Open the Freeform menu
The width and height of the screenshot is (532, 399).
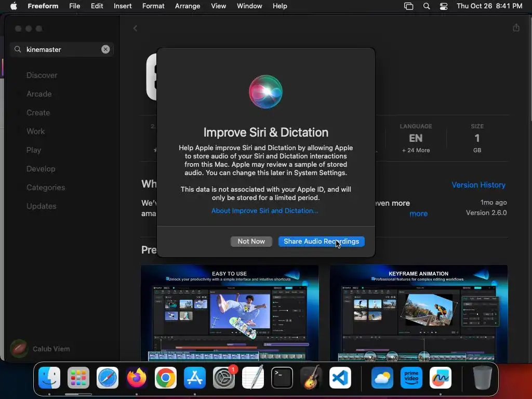click(x=43, y=6)
